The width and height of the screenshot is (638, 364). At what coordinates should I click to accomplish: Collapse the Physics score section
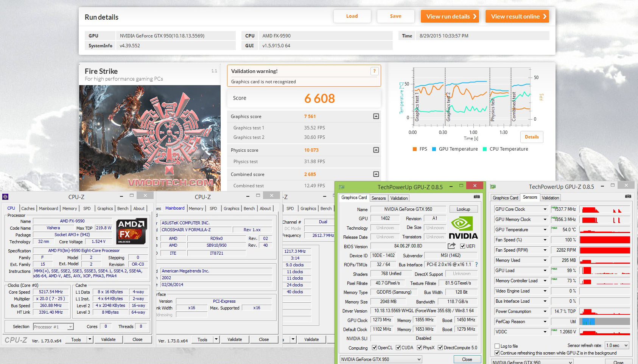[376, 150]
